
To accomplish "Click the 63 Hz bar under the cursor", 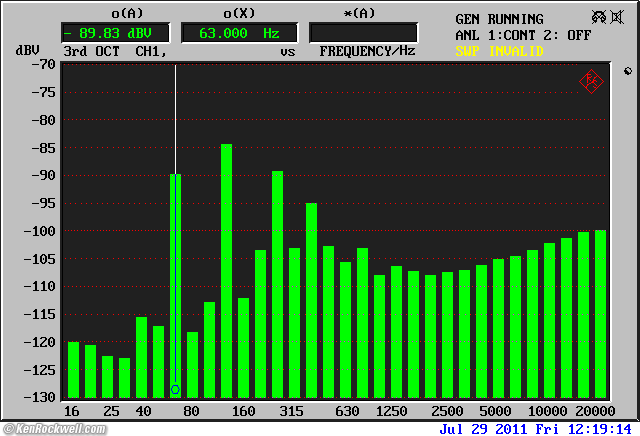I will [x=176, y=280].
